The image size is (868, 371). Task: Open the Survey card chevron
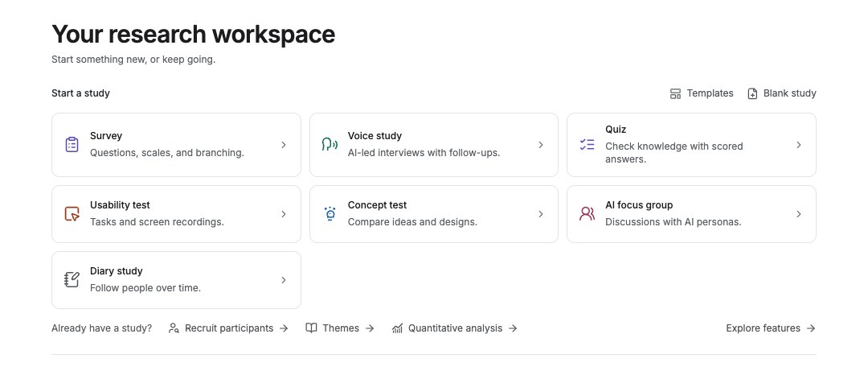(x=284, y=145)
